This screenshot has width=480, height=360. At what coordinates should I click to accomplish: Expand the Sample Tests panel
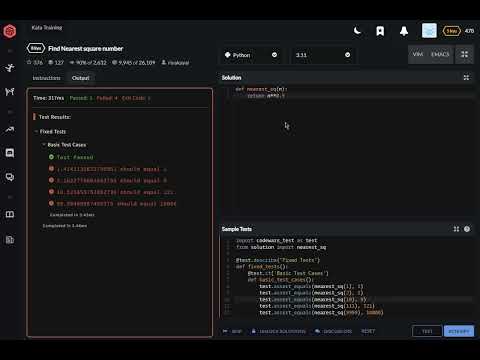pos(456,229)
